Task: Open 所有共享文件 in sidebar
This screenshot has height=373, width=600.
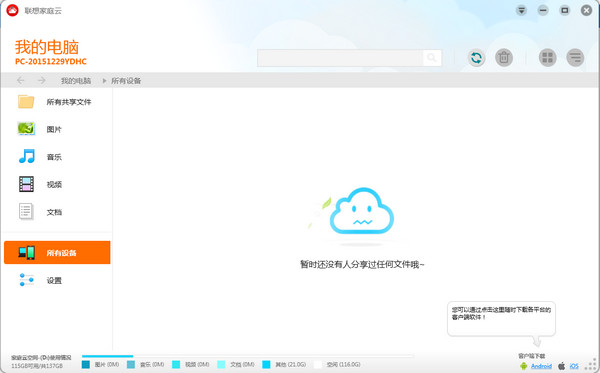Action: [x=57, y=102]
